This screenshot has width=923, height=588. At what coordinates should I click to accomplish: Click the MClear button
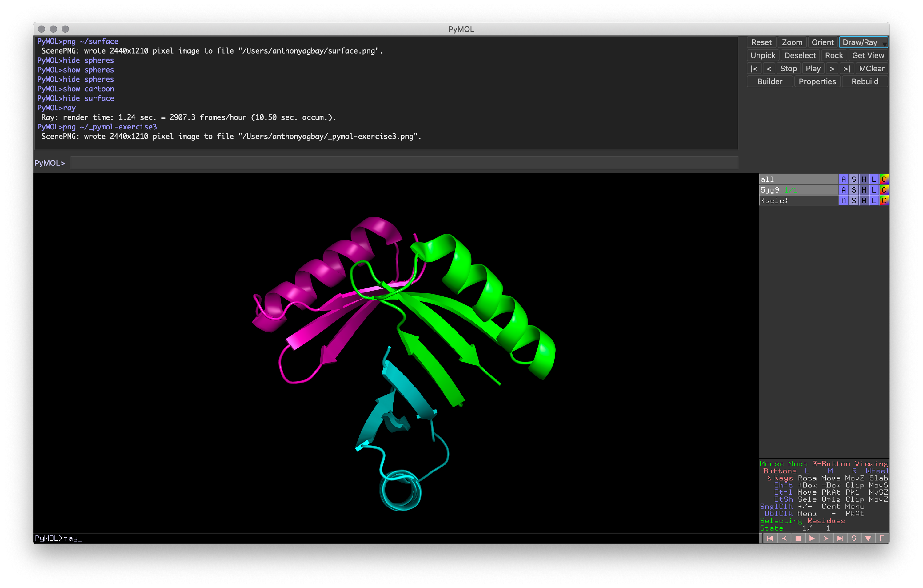[872, 68]
